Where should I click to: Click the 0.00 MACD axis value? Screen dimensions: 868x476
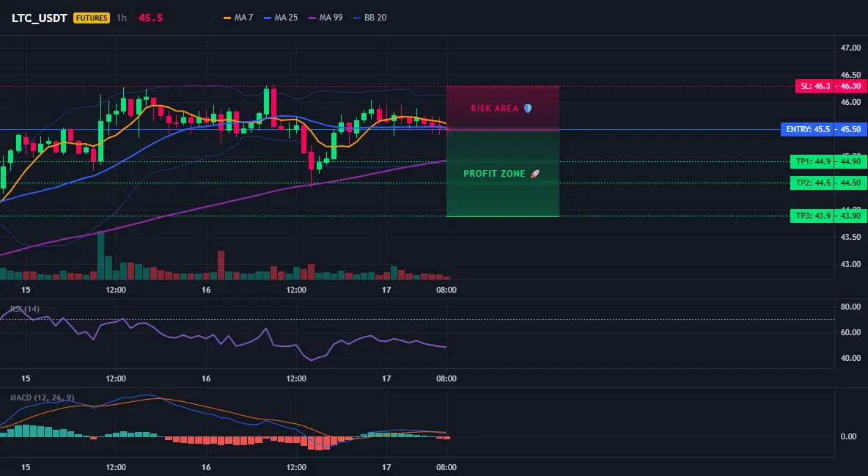(x=849, y=436)
